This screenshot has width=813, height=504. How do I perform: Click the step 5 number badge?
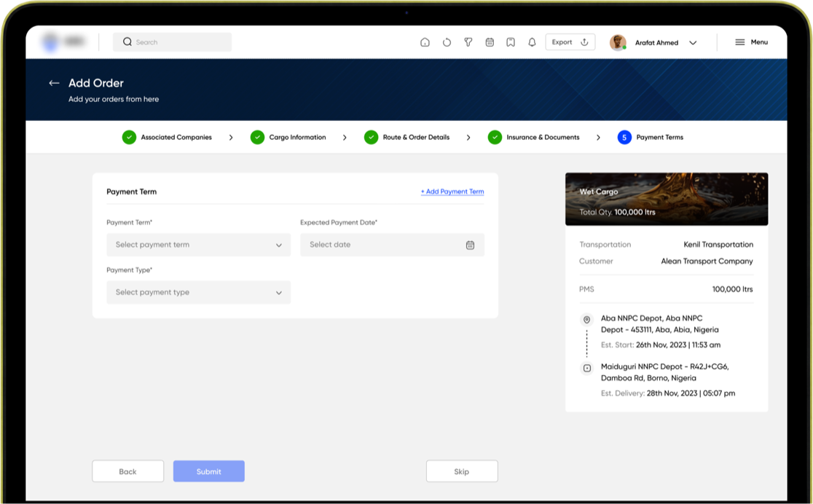point(624,138)
